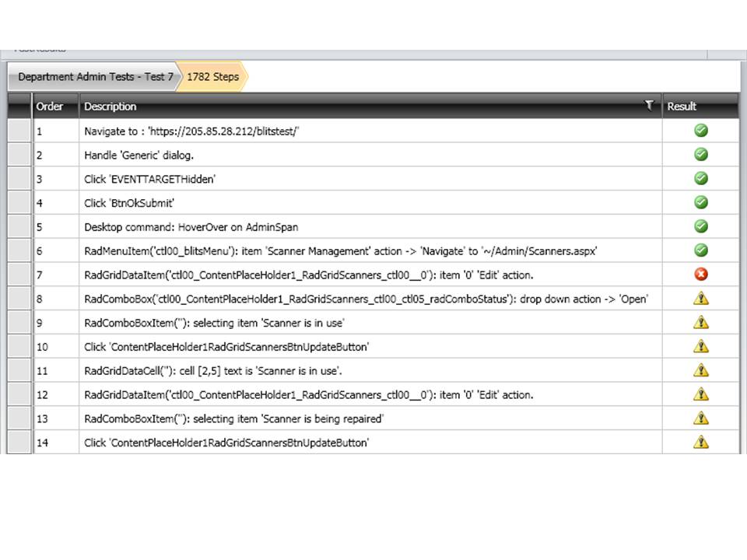747x560 pixels.
Task: Select the row header of step 7
Action: pyautogui.click(x=19, y=275)
